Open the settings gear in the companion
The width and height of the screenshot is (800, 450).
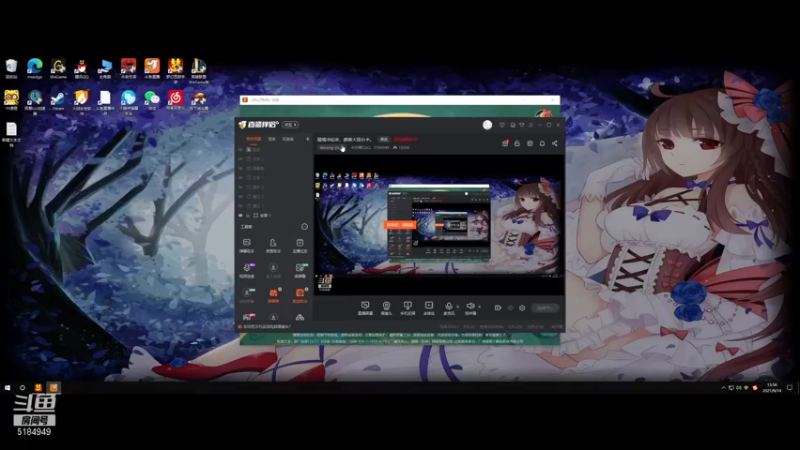tap(522, 308)
